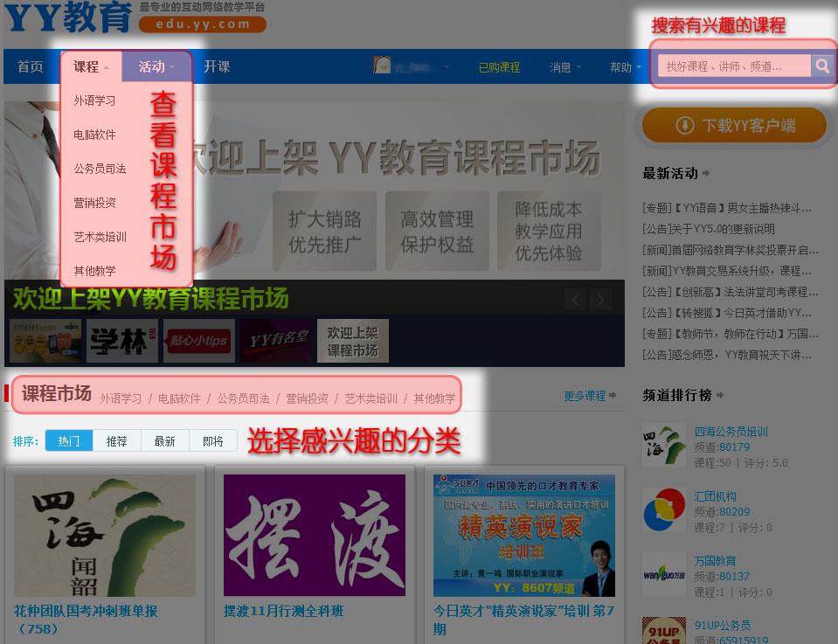Open 万国教育 channel link
Screen dimensions: 838x644
[x=715, y=561]
